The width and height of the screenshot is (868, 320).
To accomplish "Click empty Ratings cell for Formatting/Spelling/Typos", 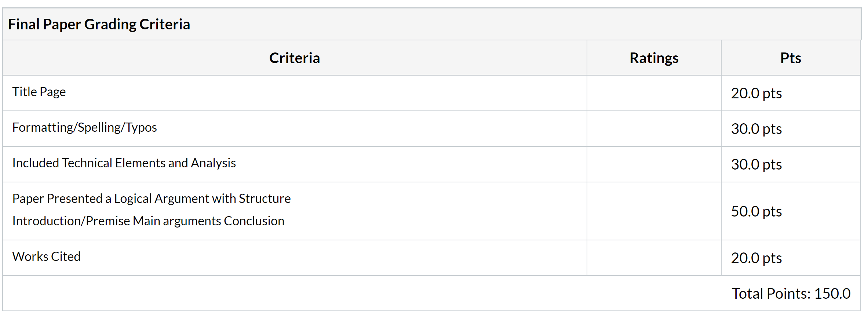I will [654, 129].
